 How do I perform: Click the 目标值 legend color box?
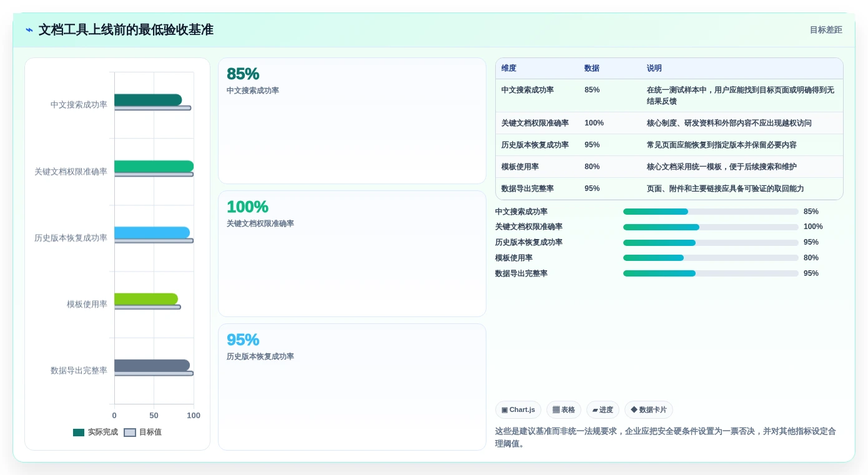pos(130,433)
